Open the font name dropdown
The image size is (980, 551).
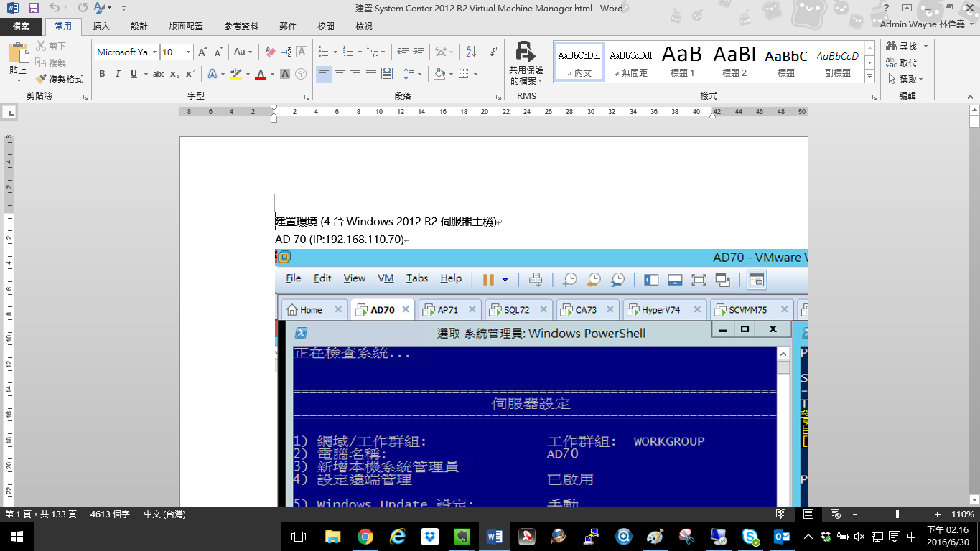tap(154, 52)
